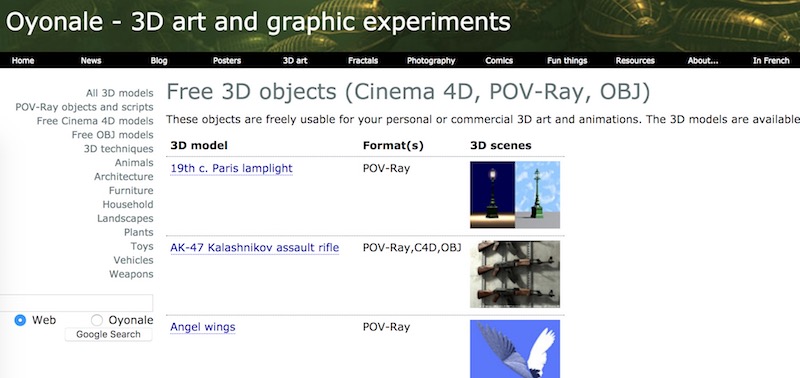Filter models by Plants category
The width and height of the screenshot is (800, 378).
(x=138, y=232)
